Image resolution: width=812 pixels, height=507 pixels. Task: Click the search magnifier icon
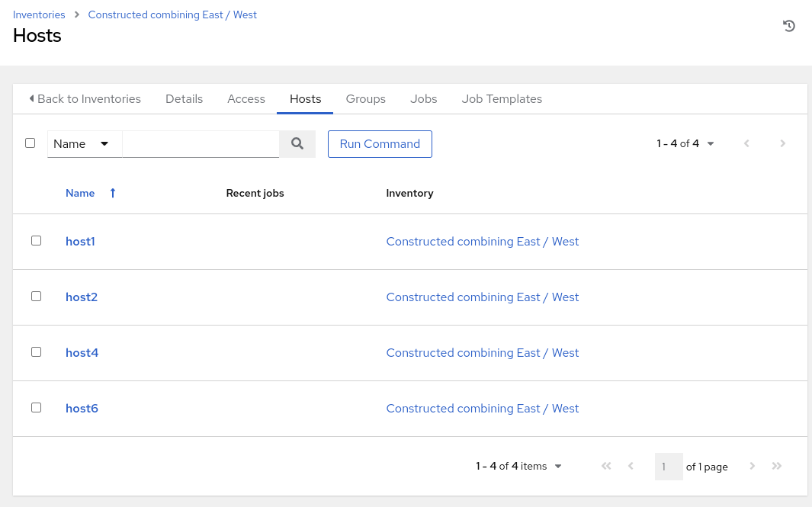(x=297, y=143)
